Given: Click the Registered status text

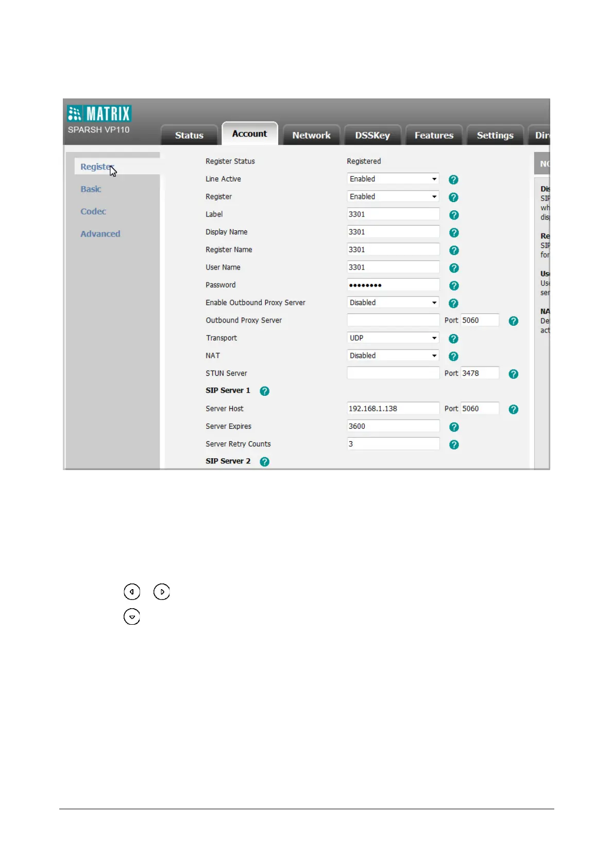Looking at the screenshot, I should click(364, 161).
